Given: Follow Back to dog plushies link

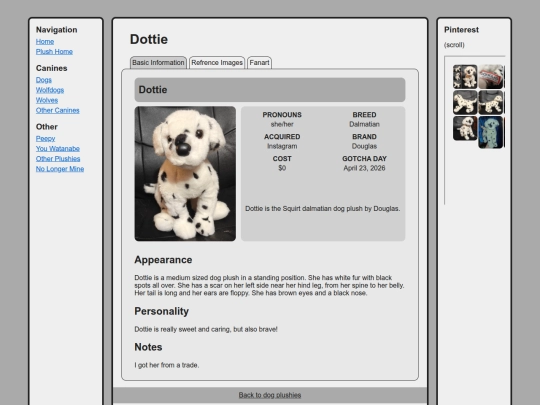Looking at the screenshot, I should pyautogui.click(x=270, y=395).
